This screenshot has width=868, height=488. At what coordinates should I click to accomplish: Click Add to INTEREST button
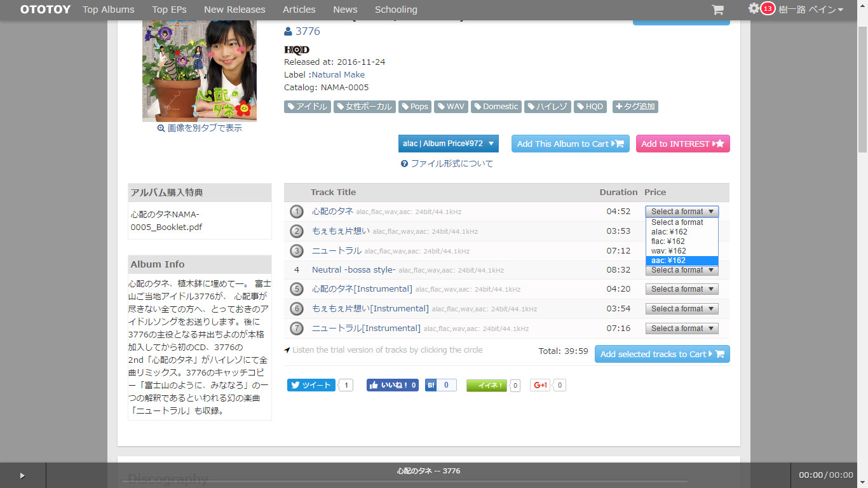(x=682, y=144)
